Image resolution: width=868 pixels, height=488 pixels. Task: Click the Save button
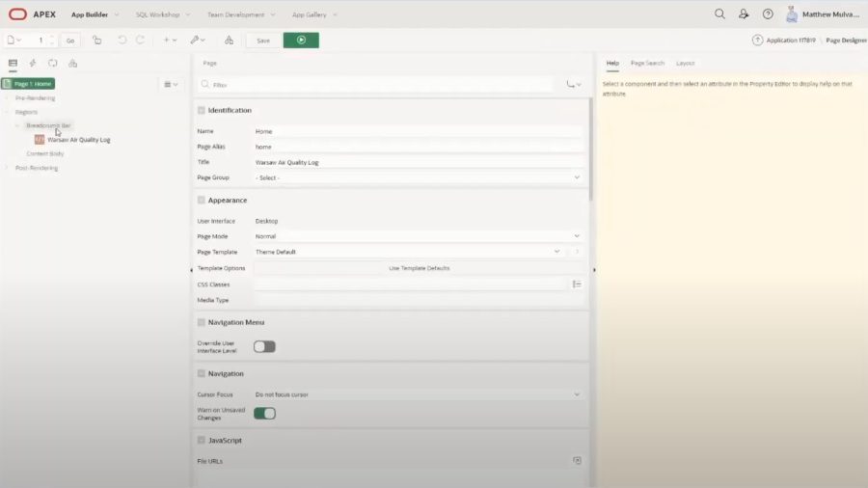(x=263, y=41)
